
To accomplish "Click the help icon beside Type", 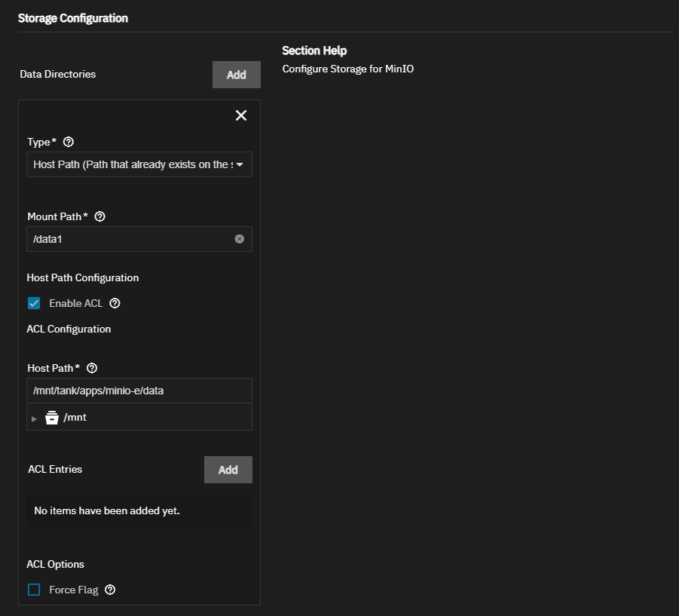I will pos(69,142).
